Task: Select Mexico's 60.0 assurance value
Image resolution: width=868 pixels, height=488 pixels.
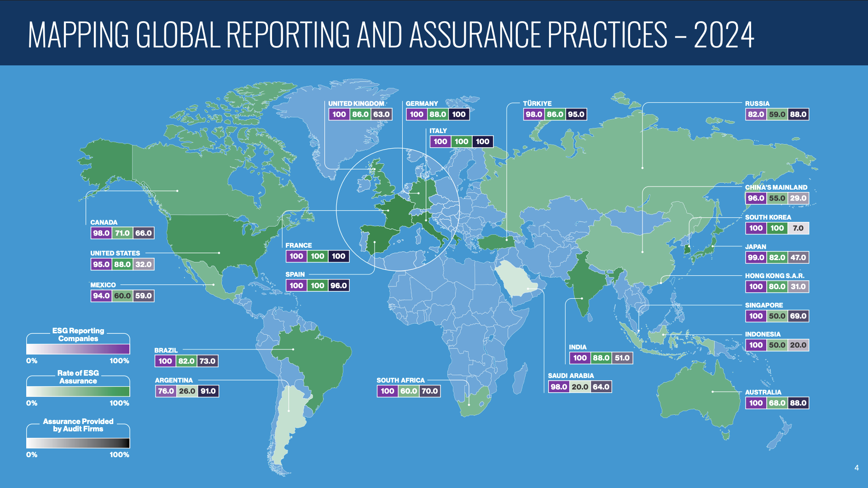Action: [x=122, y=296]
